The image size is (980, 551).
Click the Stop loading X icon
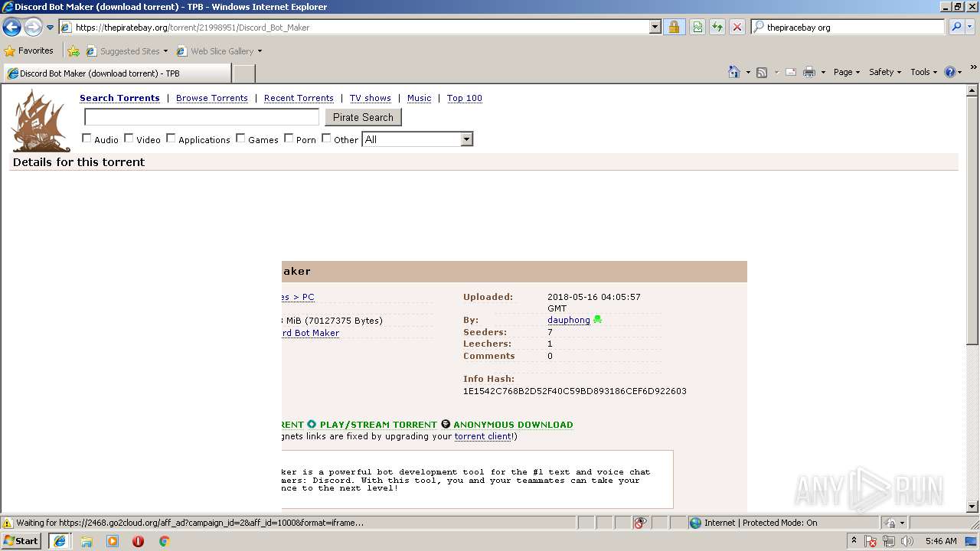(x=737, y=28)
